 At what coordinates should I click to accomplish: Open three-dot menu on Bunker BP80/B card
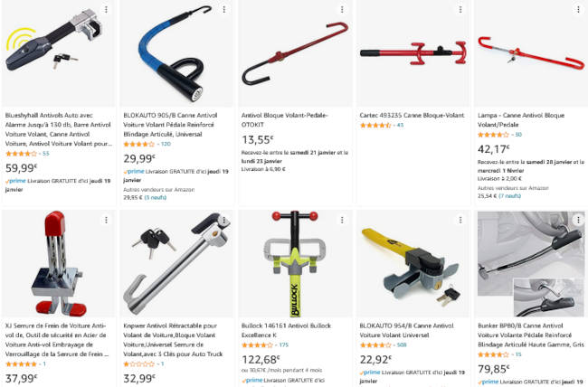578,220
